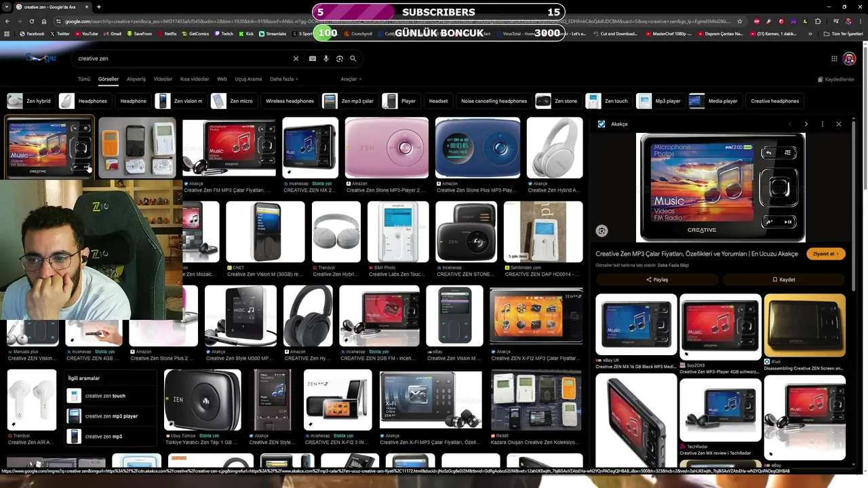
Task: Click the Akakçe source favicon in preview
Action: [601, 124]
